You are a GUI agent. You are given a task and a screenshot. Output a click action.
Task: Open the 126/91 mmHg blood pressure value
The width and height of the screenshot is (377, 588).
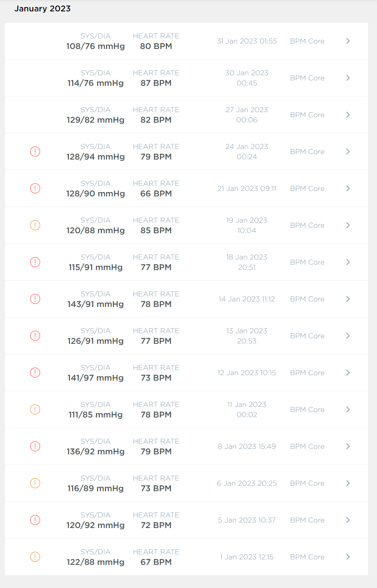(95, 341)
